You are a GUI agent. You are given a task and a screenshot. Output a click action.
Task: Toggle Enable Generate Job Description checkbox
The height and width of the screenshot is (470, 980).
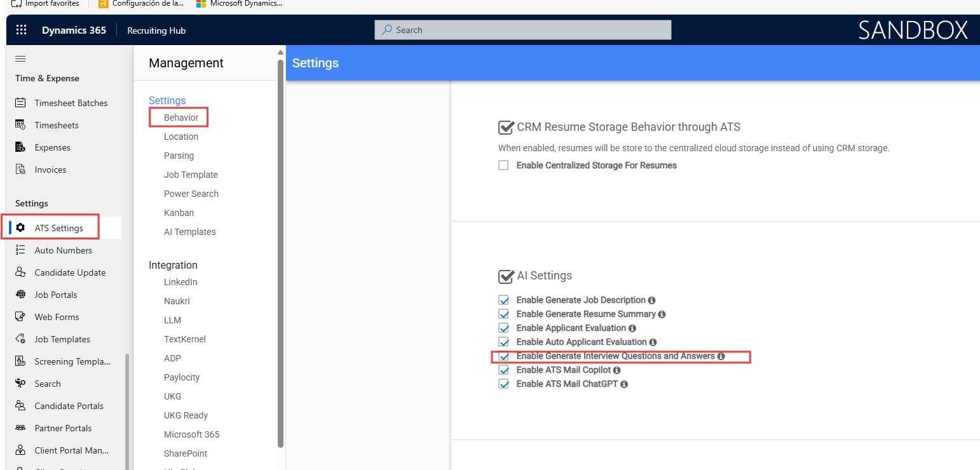point(504,300)
